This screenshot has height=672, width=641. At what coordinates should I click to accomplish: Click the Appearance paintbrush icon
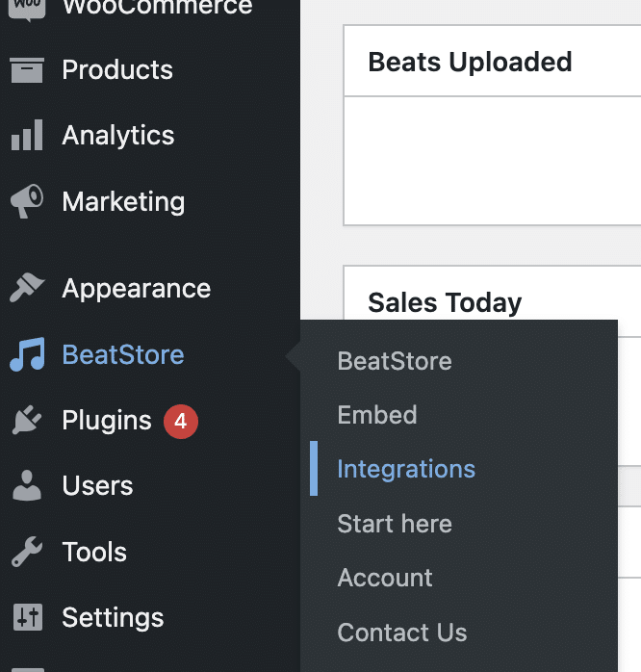(27, 288)
